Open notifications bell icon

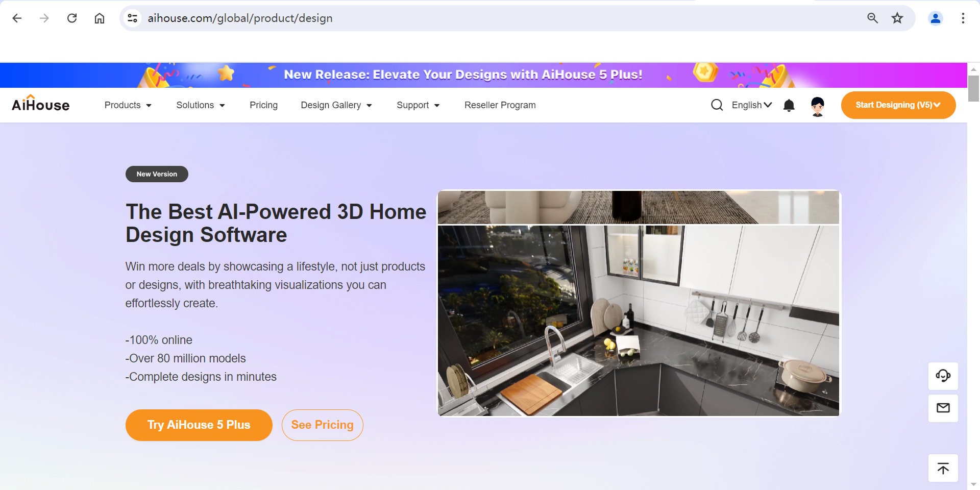pos(789,105)
